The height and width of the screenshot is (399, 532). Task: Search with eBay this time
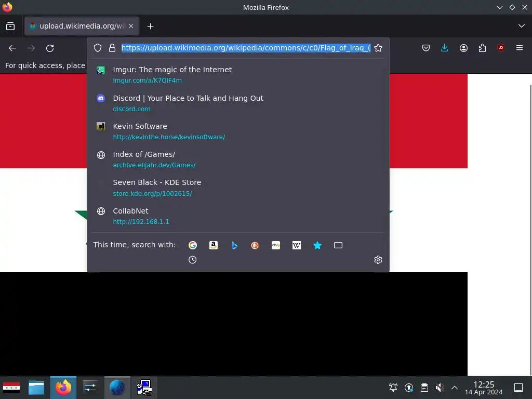[276, 245]
